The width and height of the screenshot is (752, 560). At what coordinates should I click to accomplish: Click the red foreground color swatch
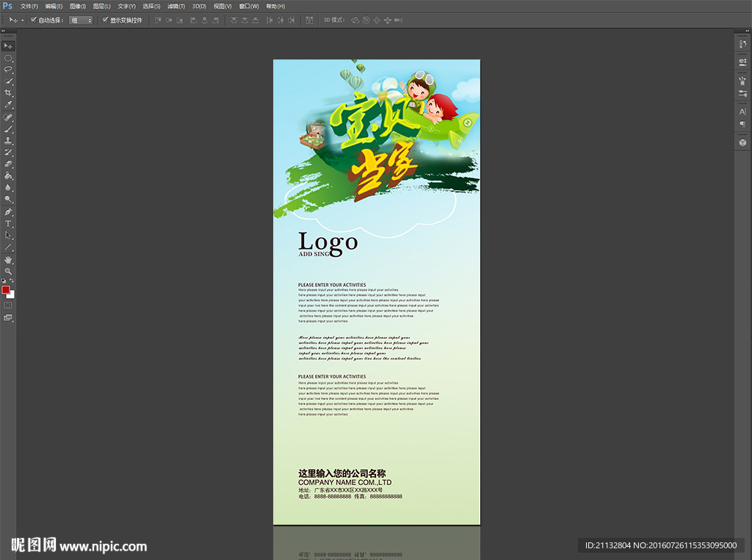tap(6, 290)
